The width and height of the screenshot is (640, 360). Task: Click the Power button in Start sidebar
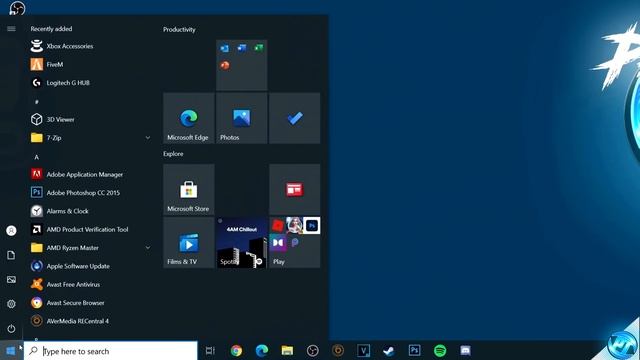(11, 329)
